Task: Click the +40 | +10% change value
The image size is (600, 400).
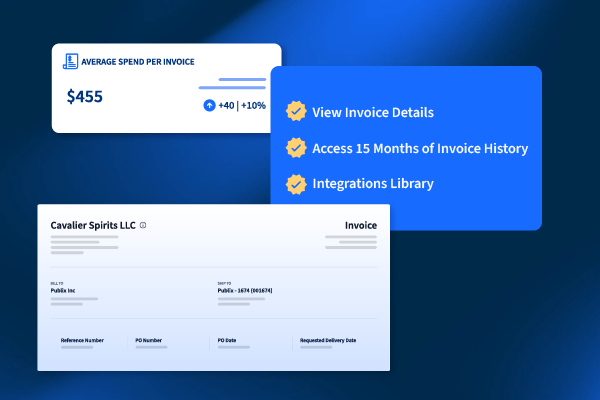Action: click(242, 105)
